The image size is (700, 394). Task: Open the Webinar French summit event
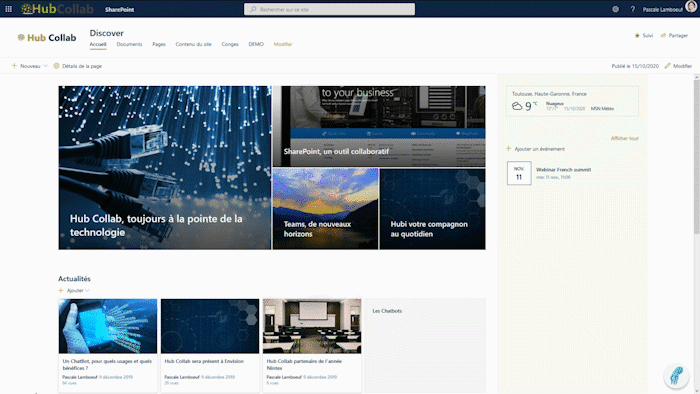[x=563, y=170]
